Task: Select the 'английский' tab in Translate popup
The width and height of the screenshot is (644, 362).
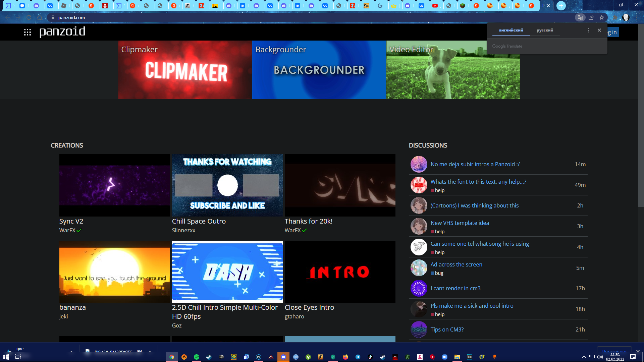Action: pyautogui.click(x=511, y=30)
